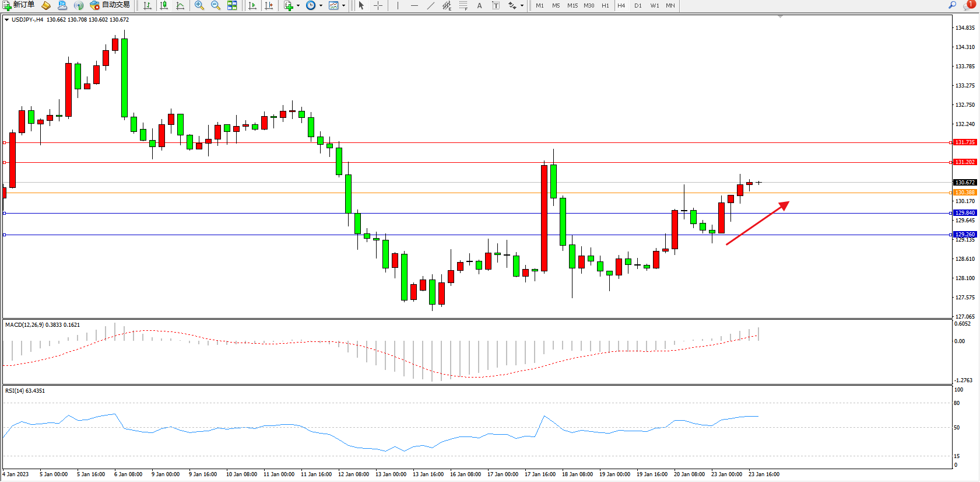Viewport: 980px width, 482px height.
Task: Enable chart auto scroll icon
Action: (x=252, y=6)
